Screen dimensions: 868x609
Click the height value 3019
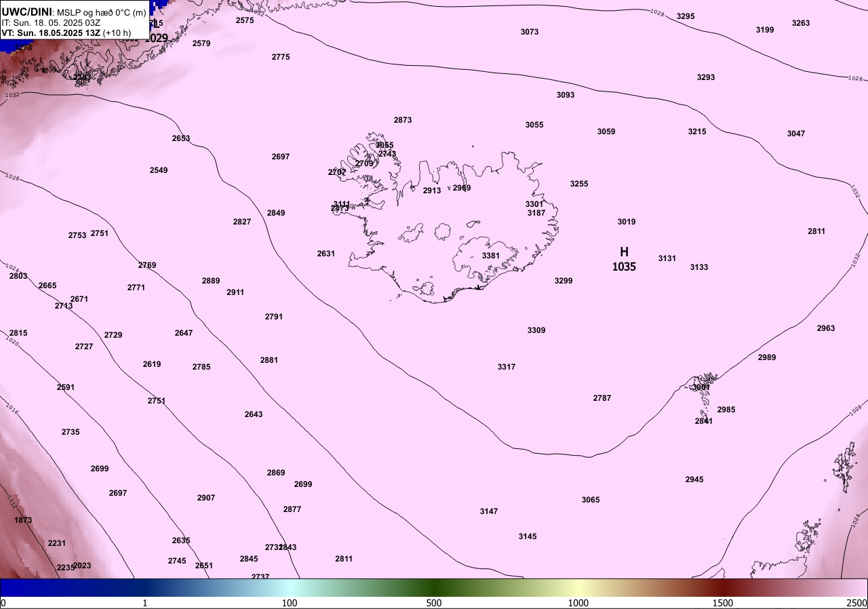[627, 222]
